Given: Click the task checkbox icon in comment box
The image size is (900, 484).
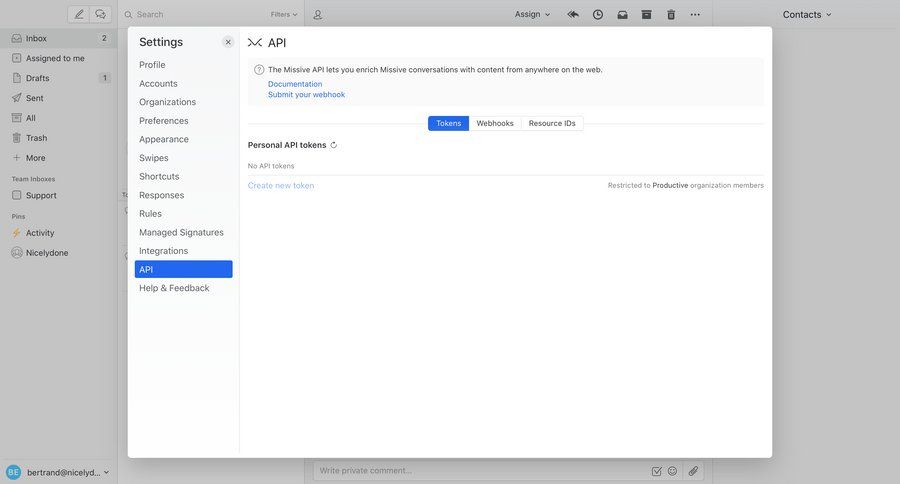Looking at the screenshot, I should 657,471.
